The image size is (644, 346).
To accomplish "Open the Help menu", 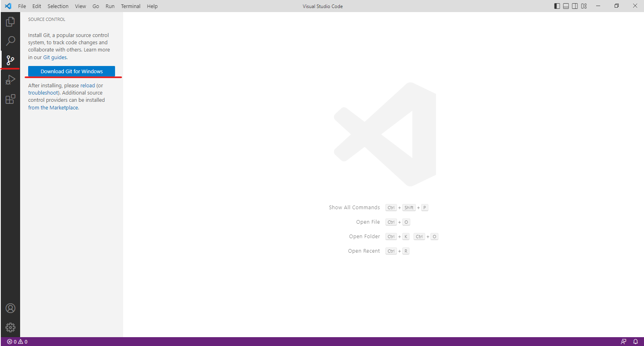I will (x=152, y=6).
